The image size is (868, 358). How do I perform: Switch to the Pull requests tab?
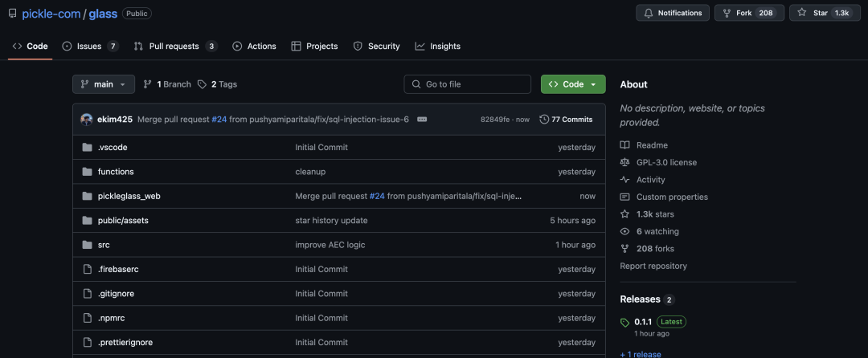point(175,47)
